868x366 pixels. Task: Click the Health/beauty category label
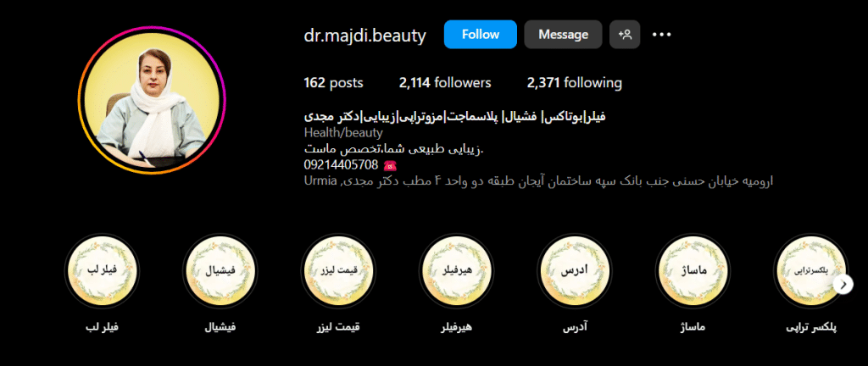click(x=343, y=133)
